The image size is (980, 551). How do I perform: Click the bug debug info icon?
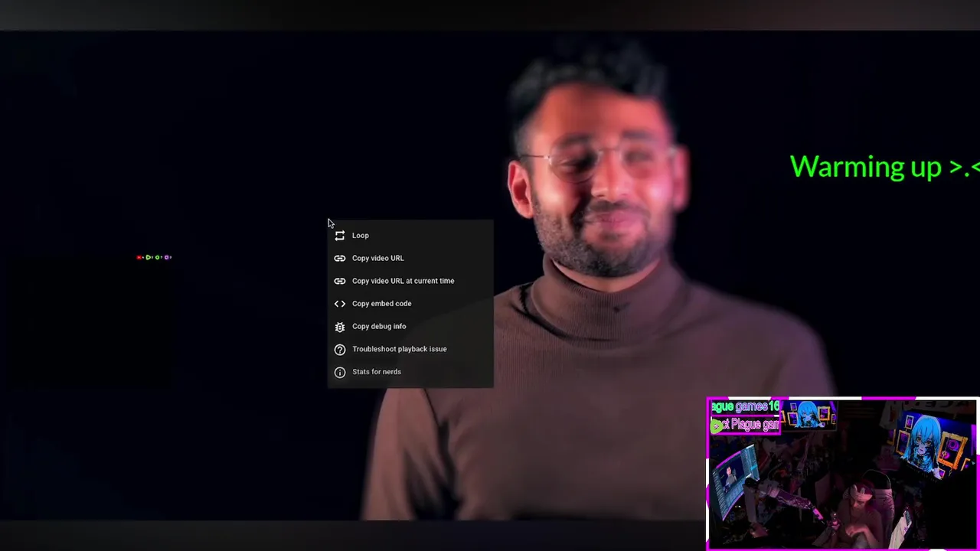pyautogui.click(x=340, y=327)
